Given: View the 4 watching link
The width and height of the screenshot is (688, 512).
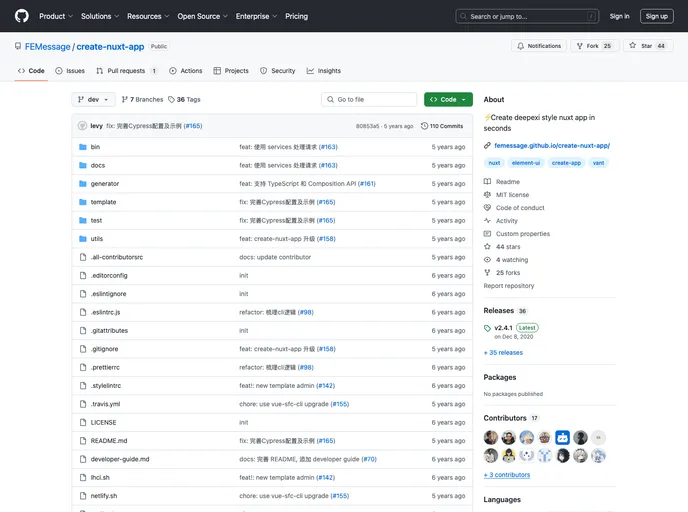Looking at the screenshot, I should 506,260.
